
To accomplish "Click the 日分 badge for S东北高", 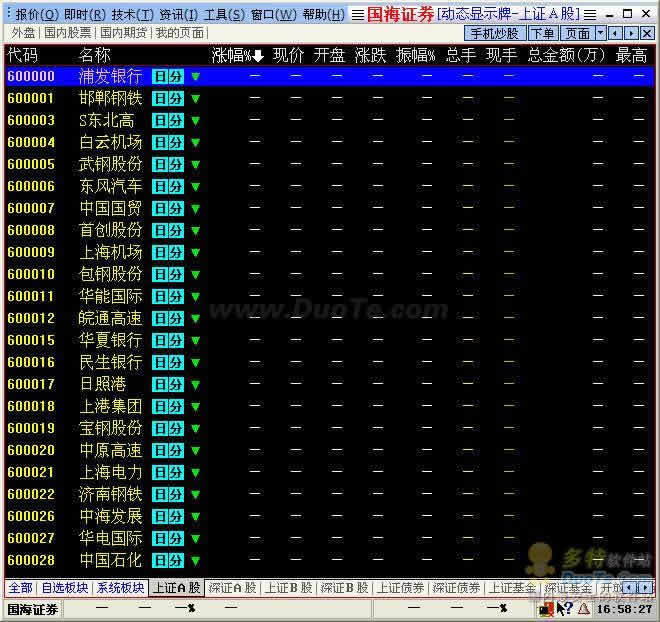I will 168,120.
